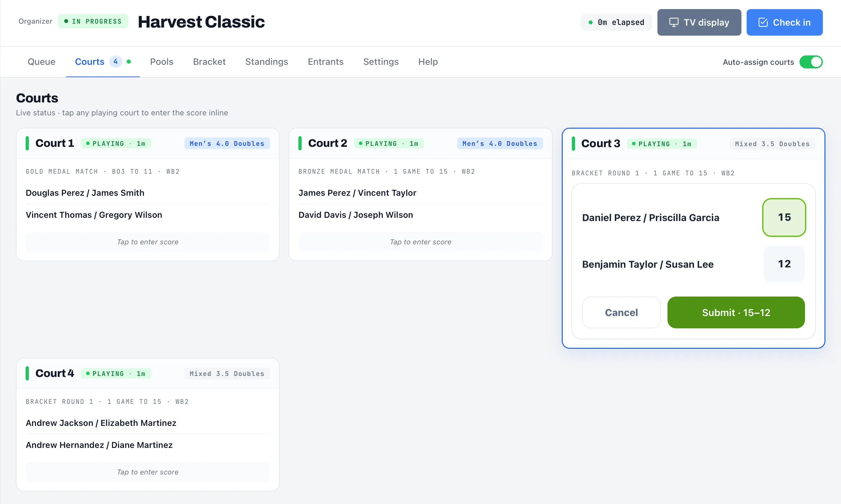Click the IN PROGRESS status badge

pyautogui.click(x=93, y=21)
